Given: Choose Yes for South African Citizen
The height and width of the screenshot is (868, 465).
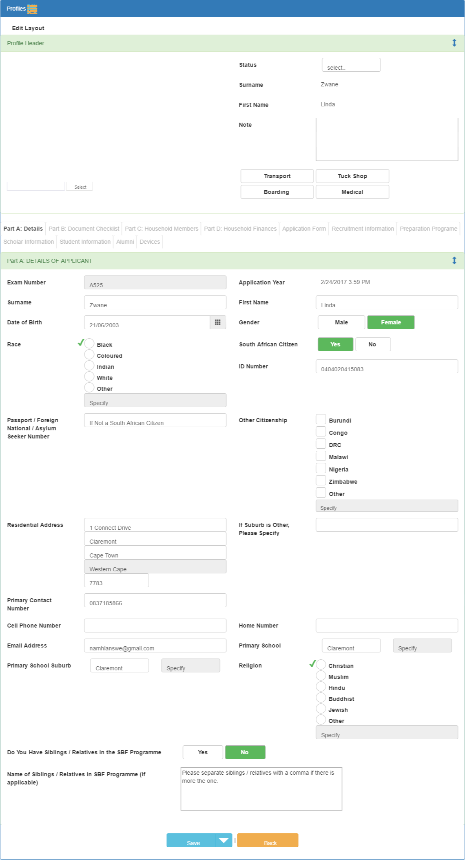Looking at the screenshot, I should tap(335, 344).
